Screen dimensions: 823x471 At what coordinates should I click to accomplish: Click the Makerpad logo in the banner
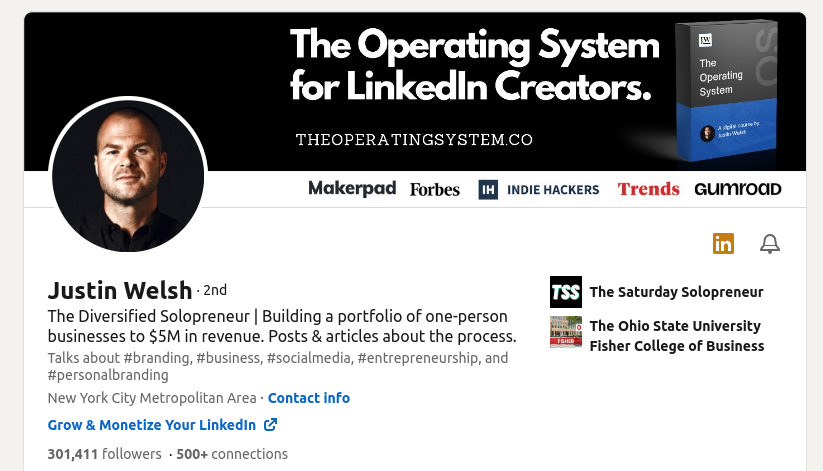coord(352,188)
